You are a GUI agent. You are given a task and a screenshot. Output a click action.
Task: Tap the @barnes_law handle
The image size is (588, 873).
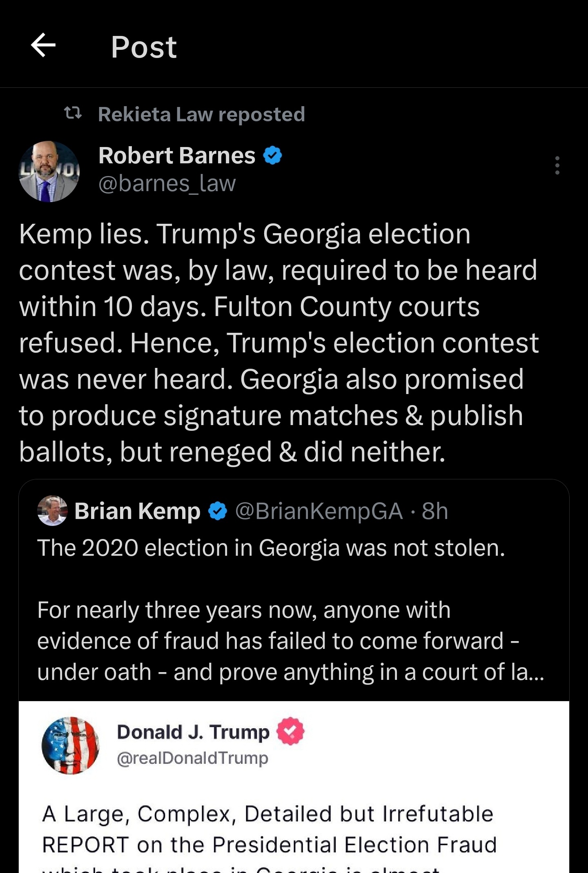(x=167, y=183)
